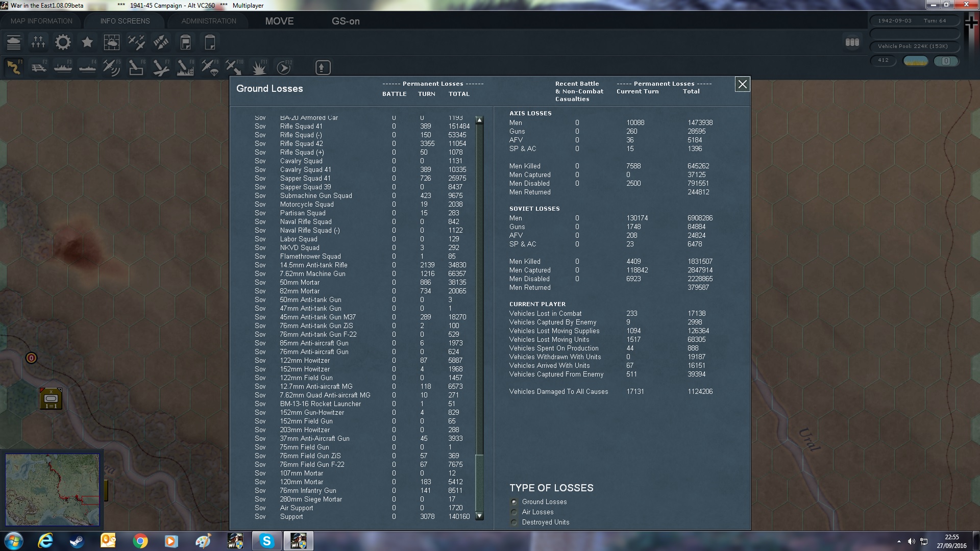Select Destroyed Units radio option

514,522
